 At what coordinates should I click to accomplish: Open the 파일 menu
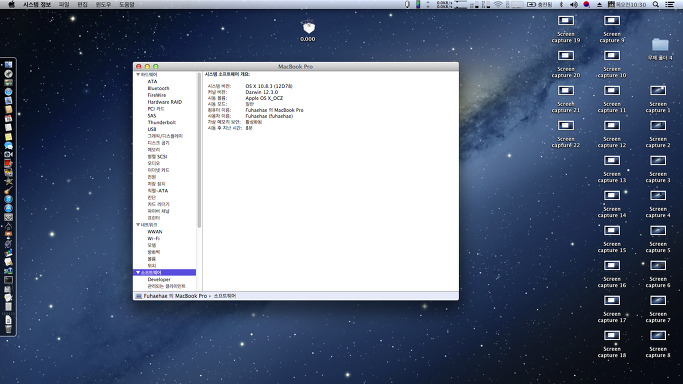tap(64, 4)
